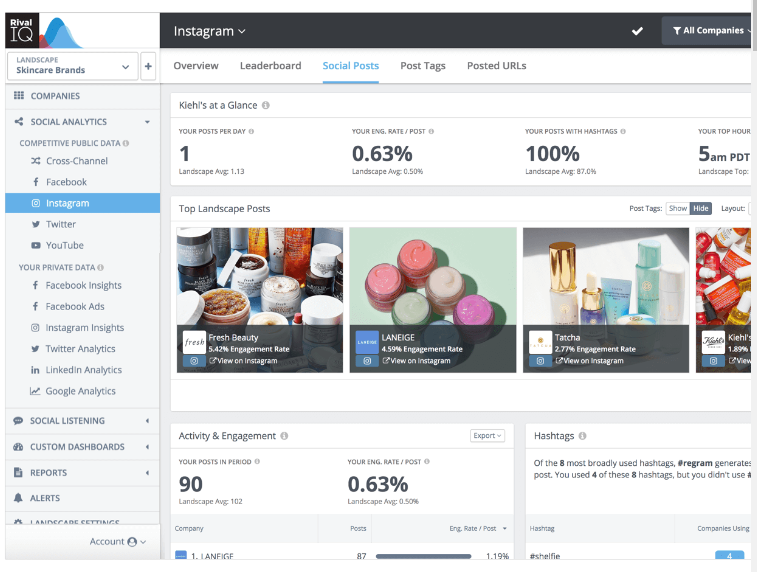Click the Instagram icon on the LANEIGE post
The height and width of the screenshot is (572, 757).
click(x=367, y=361)
